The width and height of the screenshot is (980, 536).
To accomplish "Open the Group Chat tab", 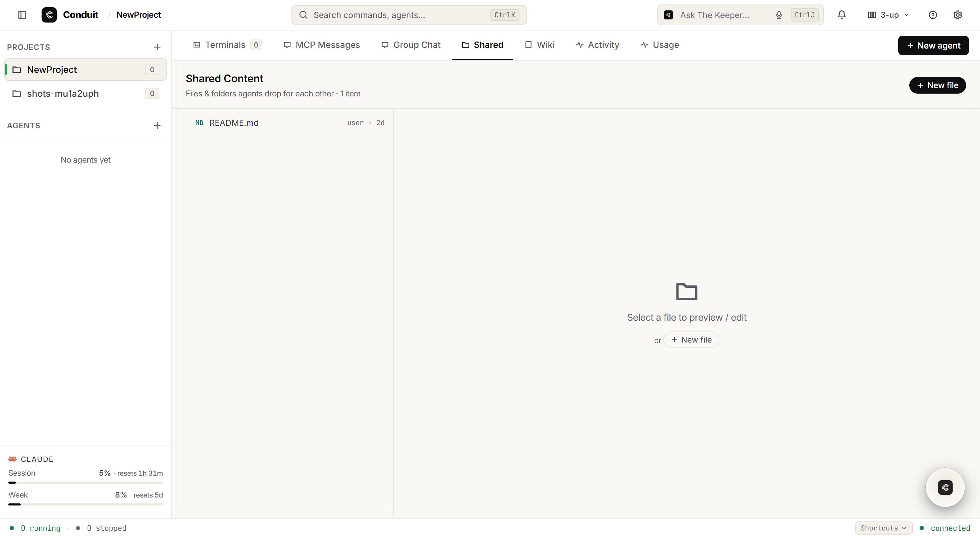I will click(x=411, y=45).
